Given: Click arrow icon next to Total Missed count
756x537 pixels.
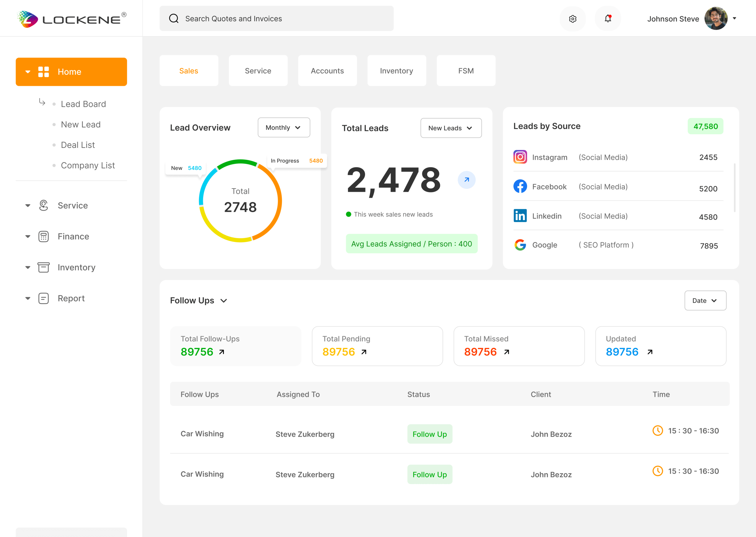Looking at the screenshot, I should click(x=506, y=352).
